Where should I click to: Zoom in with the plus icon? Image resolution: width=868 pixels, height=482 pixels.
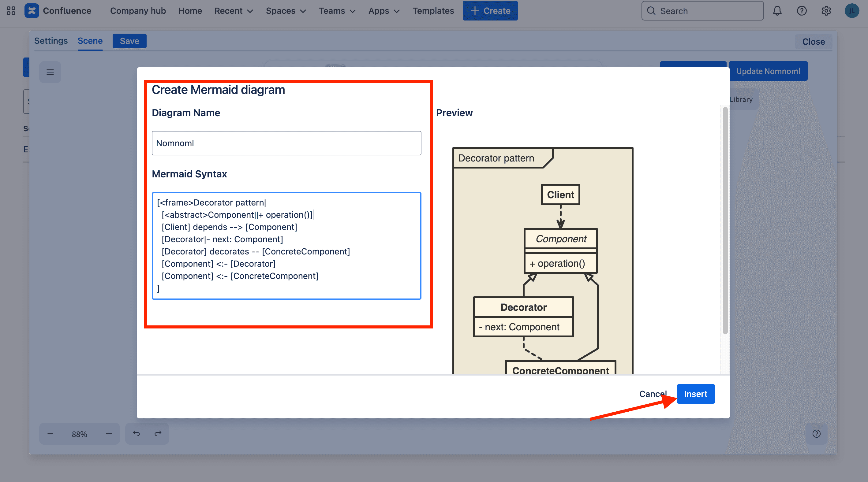[108, 434]
